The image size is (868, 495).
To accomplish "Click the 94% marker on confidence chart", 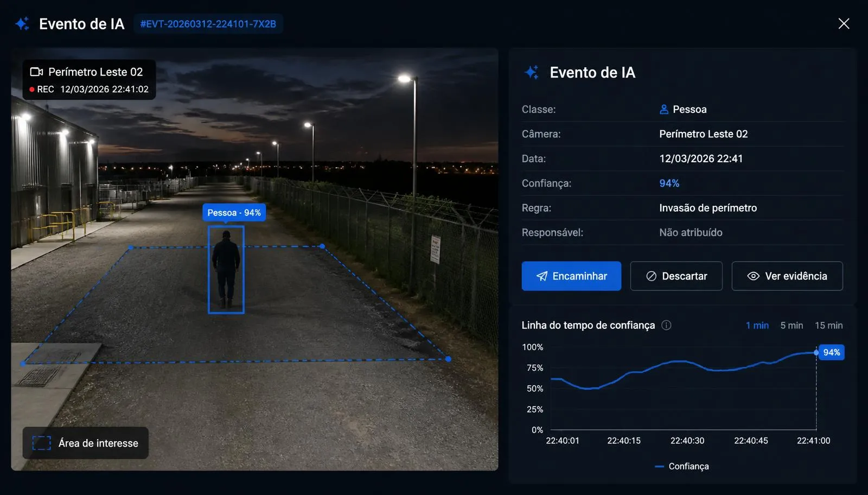I will [831, 352].
